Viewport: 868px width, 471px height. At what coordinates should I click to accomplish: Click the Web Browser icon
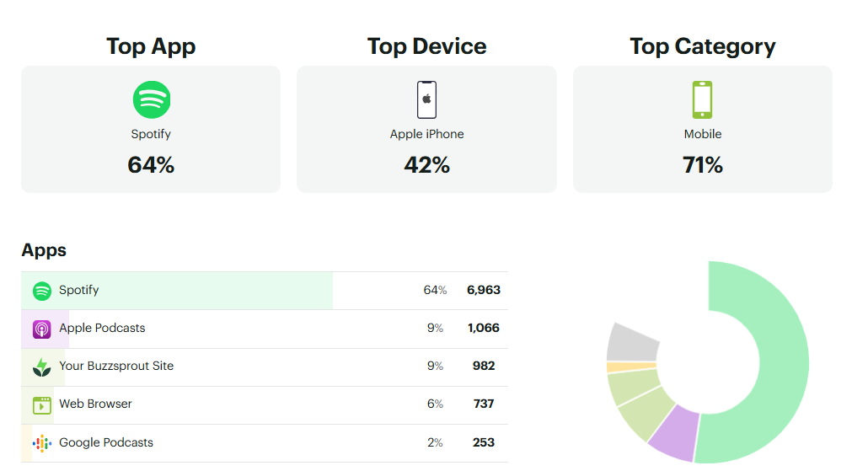[x=42, y=404]
